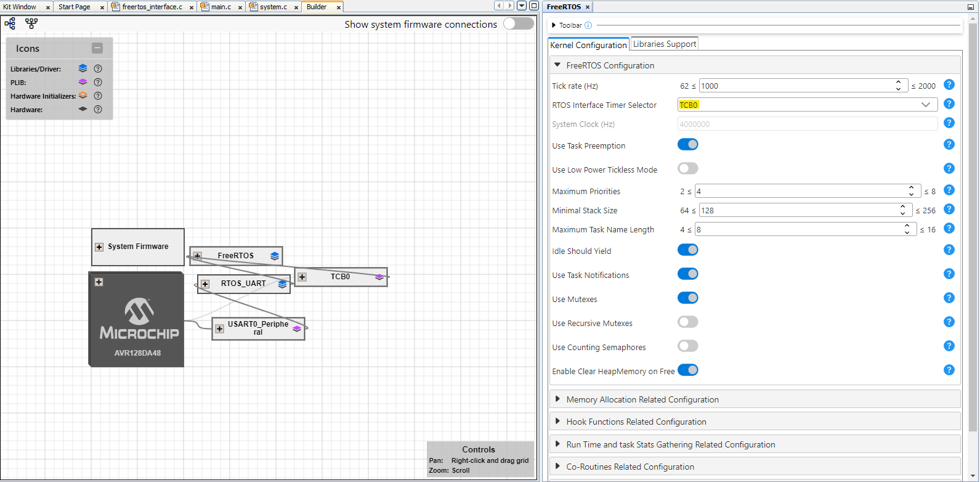Image resolution: width=980 pixels, height=482 pixels.
Task: Click the TCB0 node PLIB icon
Action: 379,277
